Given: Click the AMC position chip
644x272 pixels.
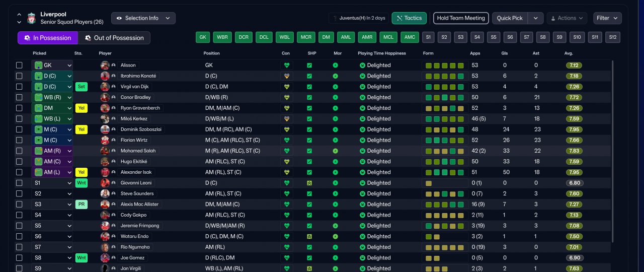Looking at the screenshot, I should click(x=410, y=37).
